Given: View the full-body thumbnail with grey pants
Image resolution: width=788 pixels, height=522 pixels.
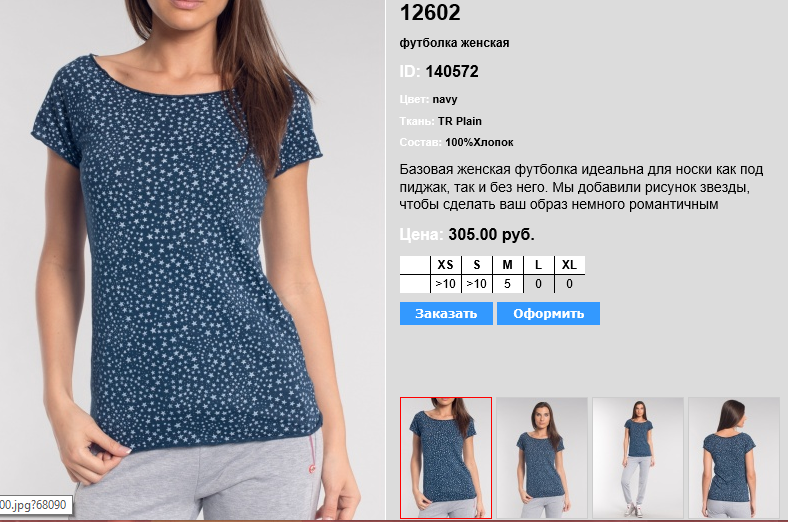Looking at the screenshot, I should tap(638, 458).
